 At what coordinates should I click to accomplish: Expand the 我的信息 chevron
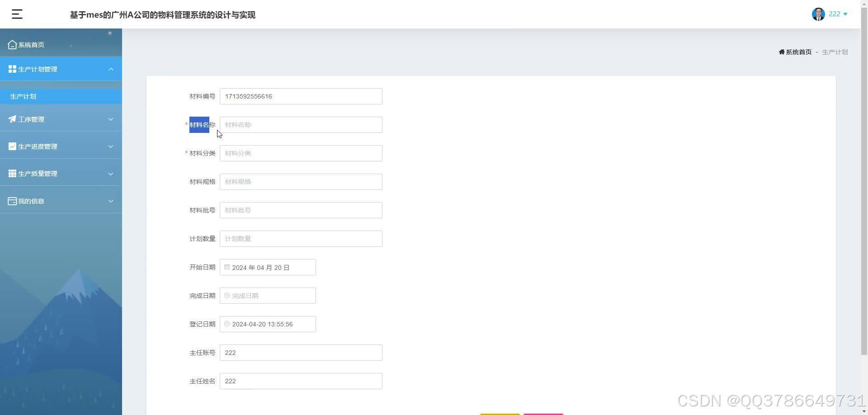coord(111,201)
